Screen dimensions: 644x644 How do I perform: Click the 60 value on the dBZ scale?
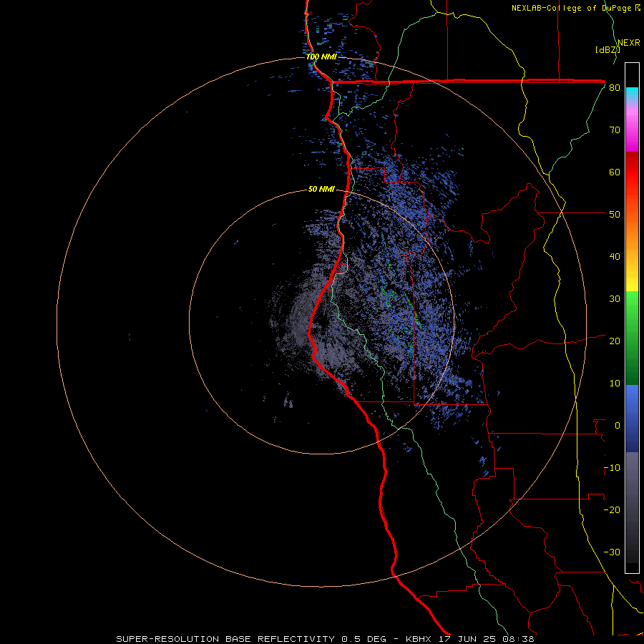pos(615,172)
